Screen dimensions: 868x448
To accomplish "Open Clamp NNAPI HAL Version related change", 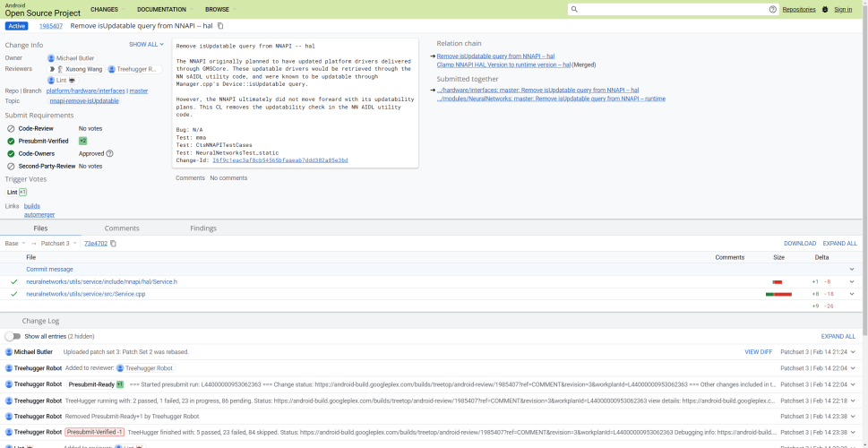I will pyautogui.click(x=503, y=65).
